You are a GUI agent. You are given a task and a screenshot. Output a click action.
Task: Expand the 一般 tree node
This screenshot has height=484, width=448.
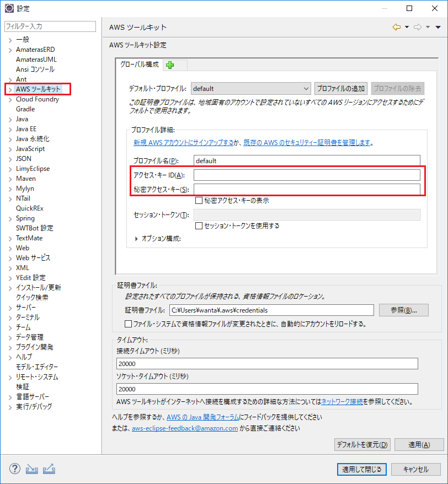tap(10, 40)
